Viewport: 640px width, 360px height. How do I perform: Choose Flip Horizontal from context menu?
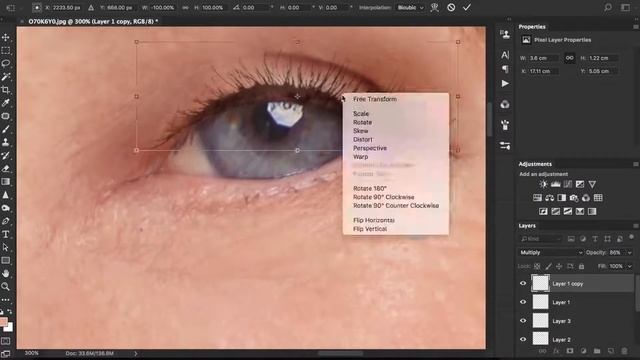[x=373, y=220]
